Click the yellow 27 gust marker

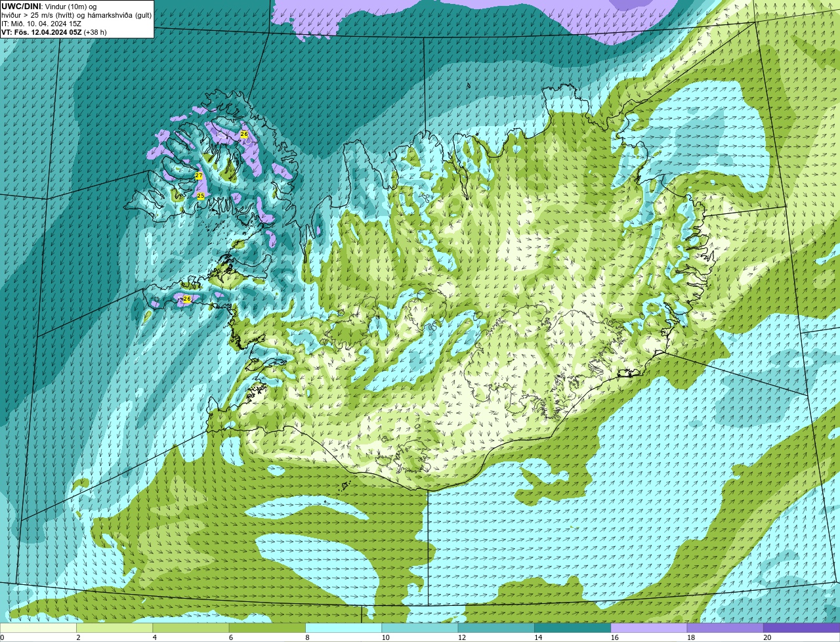pos(199,176)
